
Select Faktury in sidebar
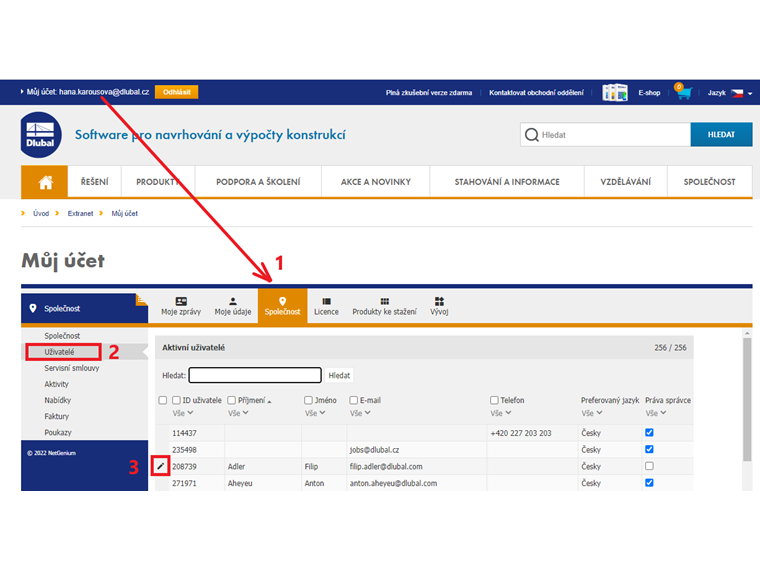click(x=56, y=416)
